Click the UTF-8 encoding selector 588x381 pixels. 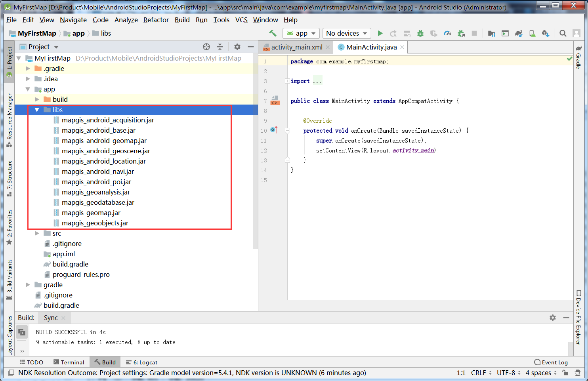coord(508,373)
